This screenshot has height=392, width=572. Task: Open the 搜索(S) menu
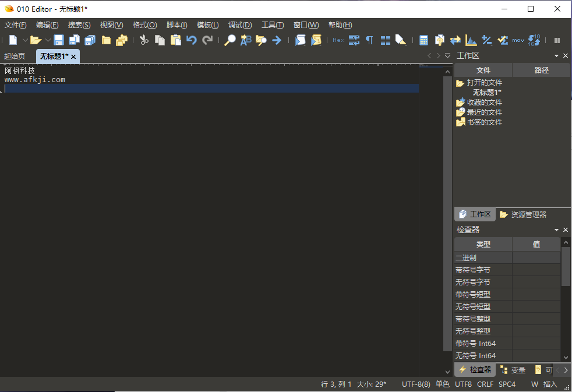(79, 25)
